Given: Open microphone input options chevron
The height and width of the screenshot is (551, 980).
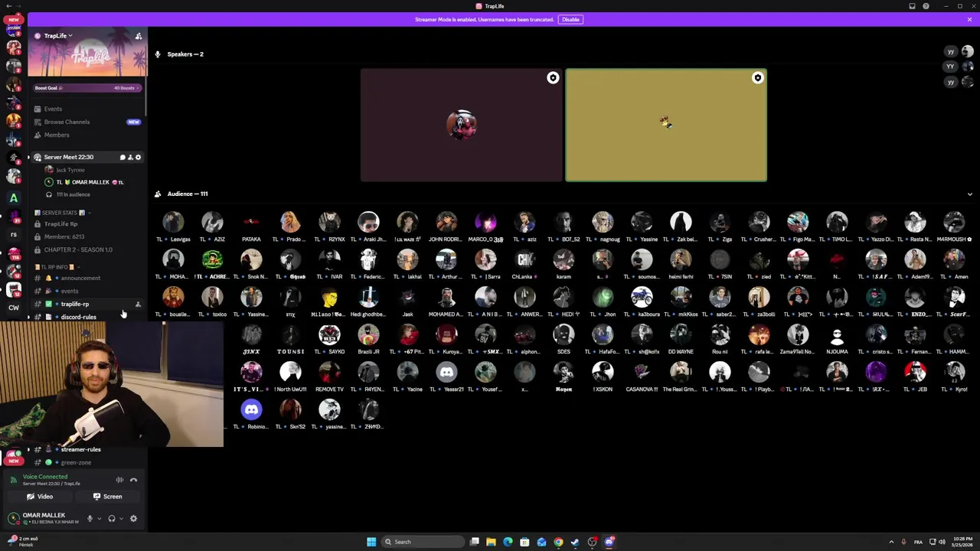Looking at the screenshot, I should [x=99, y=518].
